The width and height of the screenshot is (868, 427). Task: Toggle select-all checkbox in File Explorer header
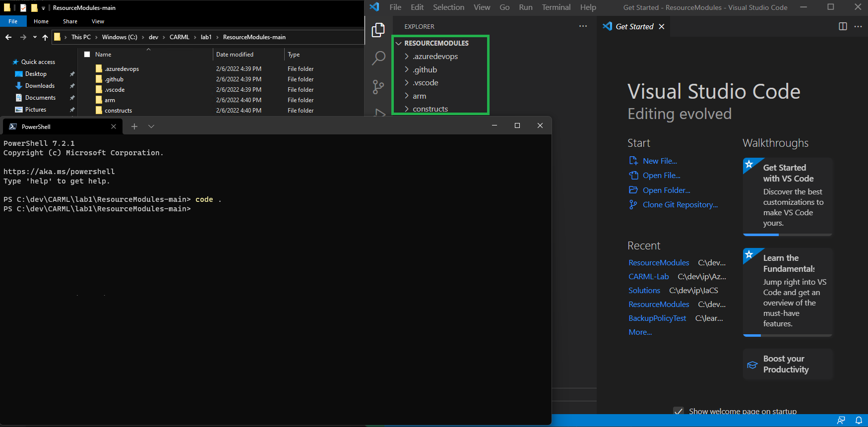pyautogui.click(x=87, y=55)
